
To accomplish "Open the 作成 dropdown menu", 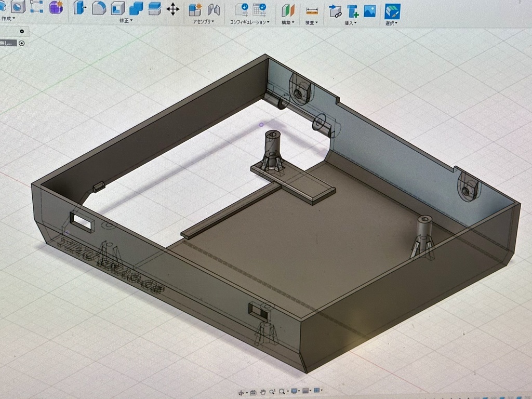I will coord(8,18).
